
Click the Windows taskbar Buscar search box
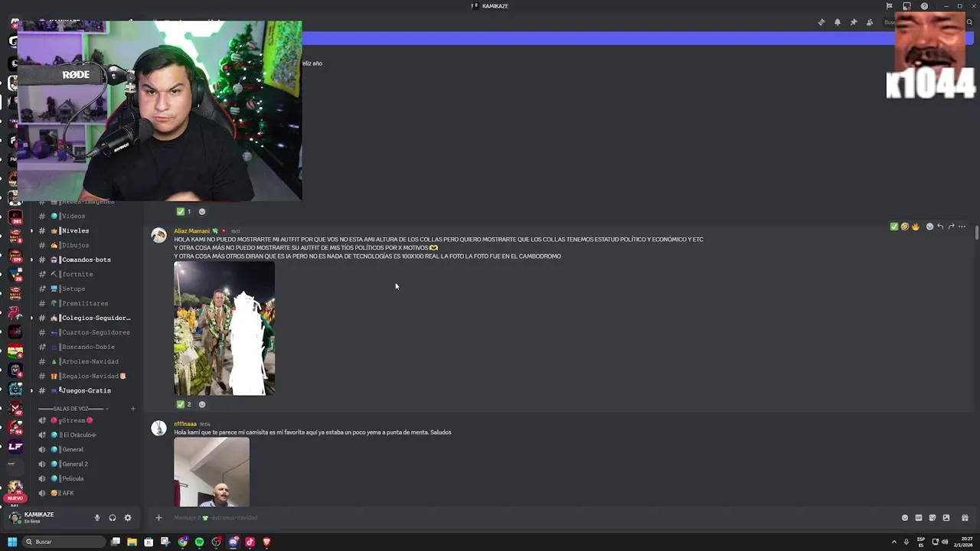(64, 542)
